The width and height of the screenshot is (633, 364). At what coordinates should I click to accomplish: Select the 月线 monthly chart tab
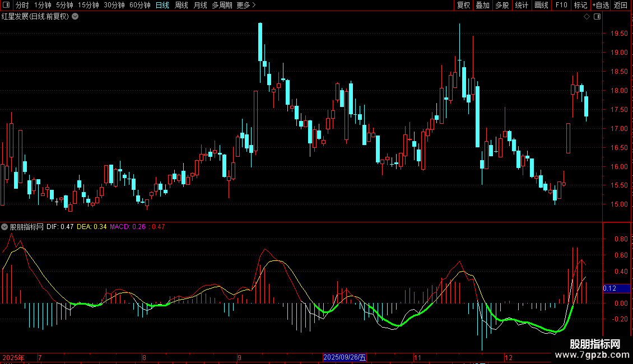tap(200, 5)
